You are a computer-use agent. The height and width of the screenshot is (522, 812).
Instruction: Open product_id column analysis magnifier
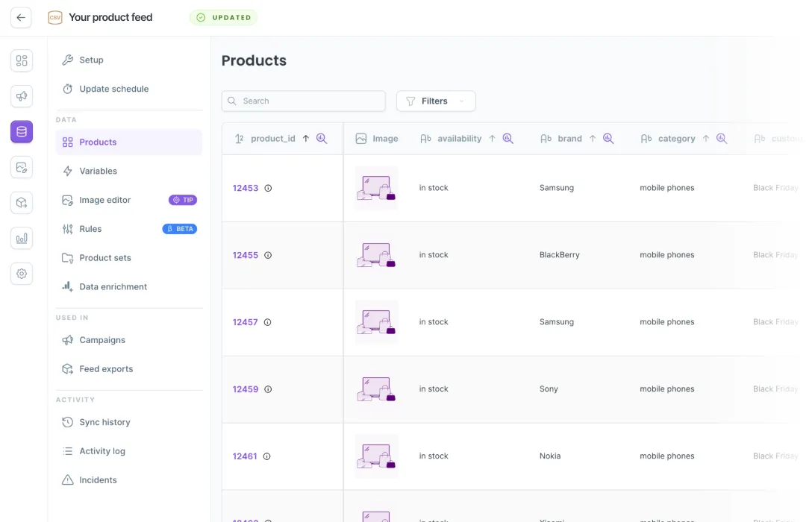point(322,139)
